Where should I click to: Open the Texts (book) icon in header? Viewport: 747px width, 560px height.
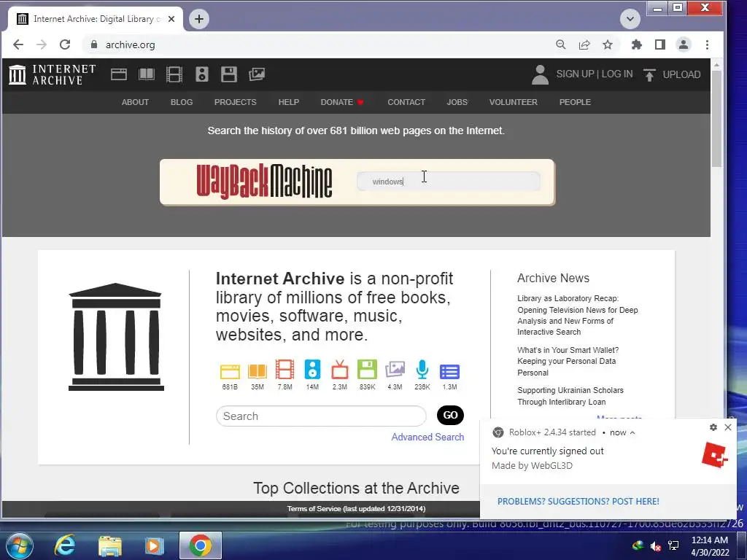coord(146,74)
